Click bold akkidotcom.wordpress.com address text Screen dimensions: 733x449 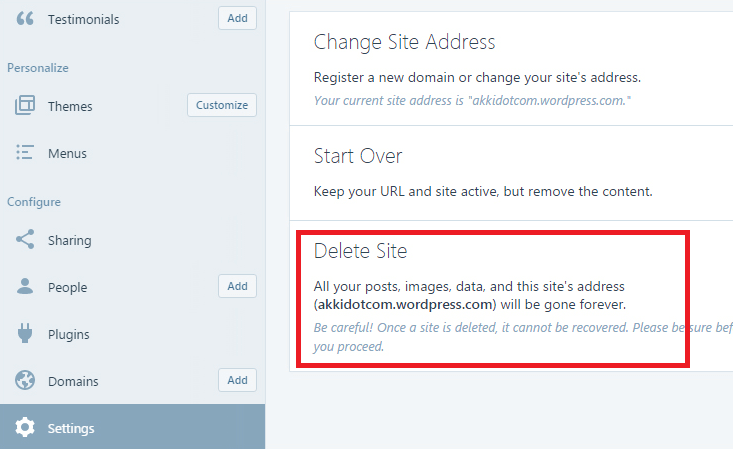coord(405,304)
